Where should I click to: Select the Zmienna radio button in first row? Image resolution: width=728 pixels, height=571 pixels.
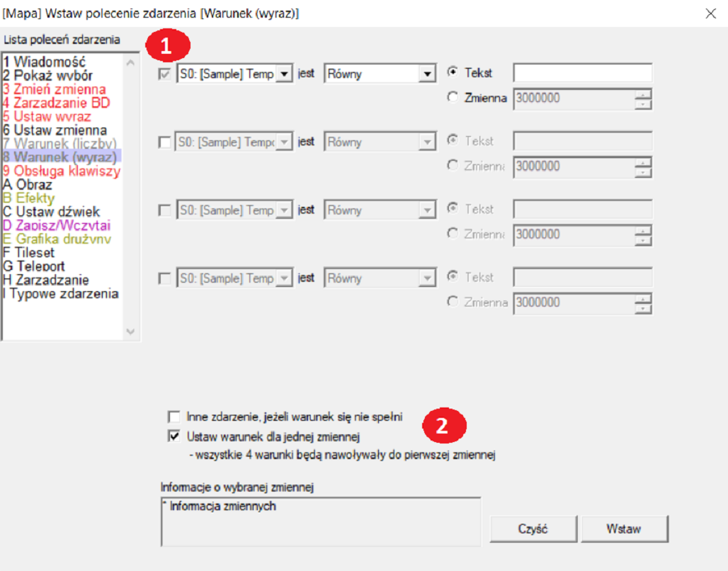[453, 98]
